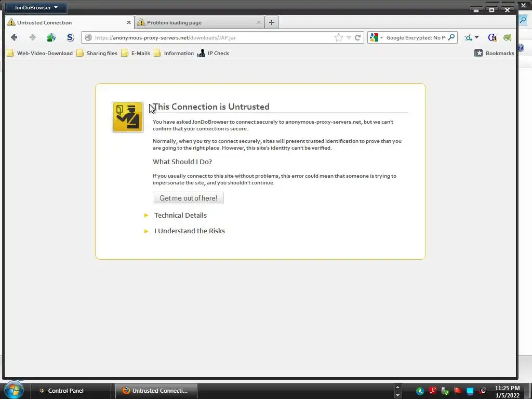Click the search magnifier icon
The height and width of the screenshot is (399, 532).
point(451,37)
